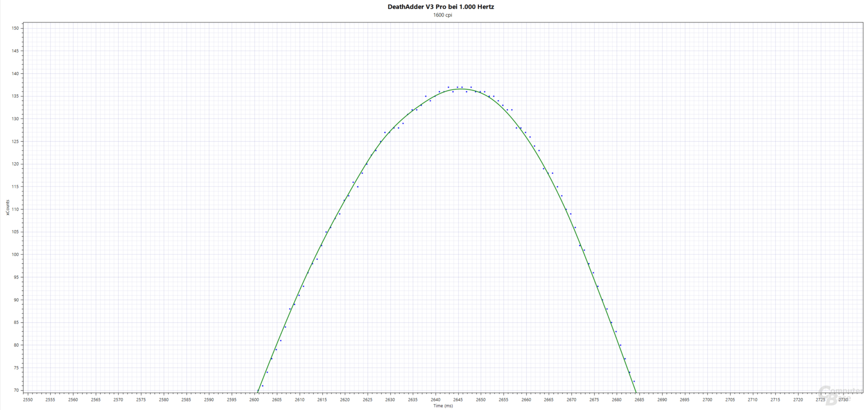The height and width of the screenshot is (410, 868).
Task: Click x-axis tick label 2675
Action: click(594, 400)
